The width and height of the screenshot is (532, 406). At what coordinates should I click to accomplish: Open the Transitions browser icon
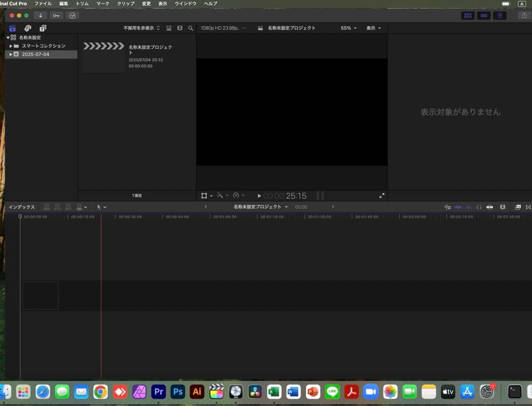484,15
